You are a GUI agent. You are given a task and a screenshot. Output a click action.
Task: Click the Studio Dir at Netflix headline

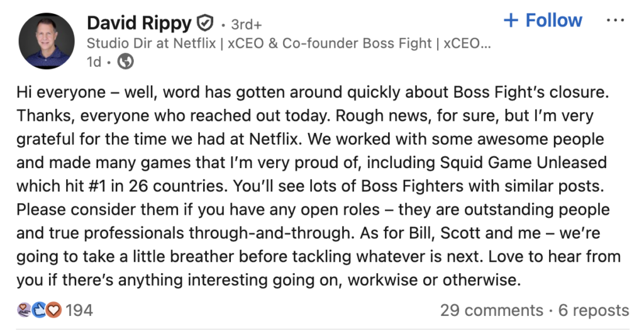point(288,43)
